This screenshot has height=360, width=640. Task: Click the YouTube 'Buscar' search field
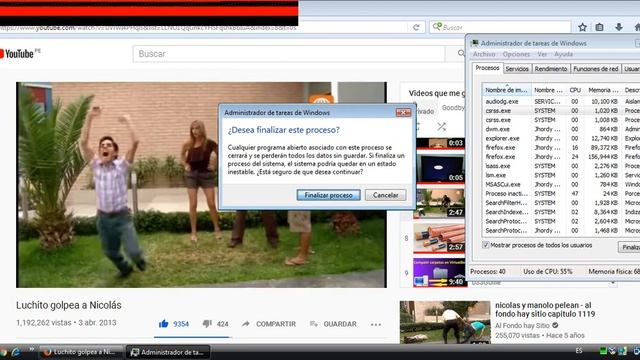point(289,54)
